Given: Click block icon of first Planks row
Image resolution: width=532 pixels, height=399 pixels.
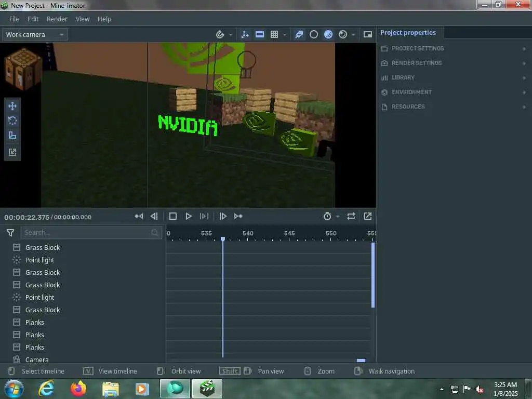Looking at the screenshot, I should (17, 322).
